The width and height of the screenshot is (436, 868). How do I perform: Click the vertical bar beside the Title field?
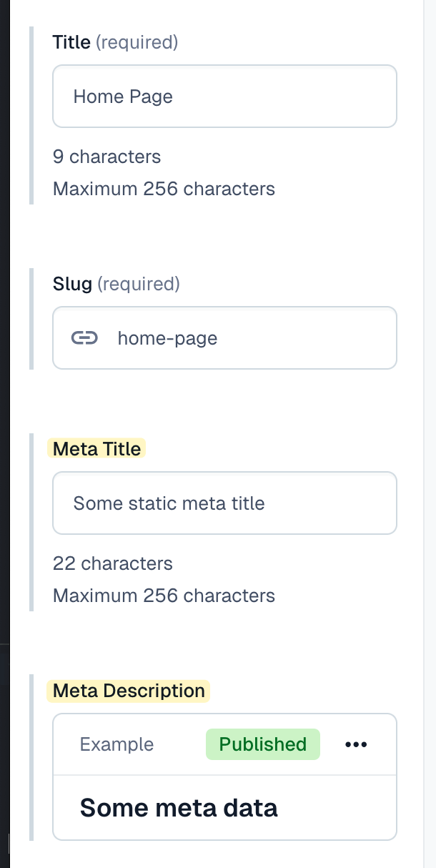31,114
